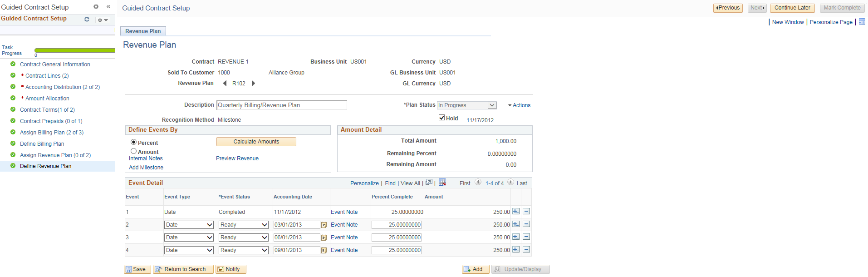Open Assign Billing Plan in the sidebar
The image size is (868, 277).
[x=52, y=133]
